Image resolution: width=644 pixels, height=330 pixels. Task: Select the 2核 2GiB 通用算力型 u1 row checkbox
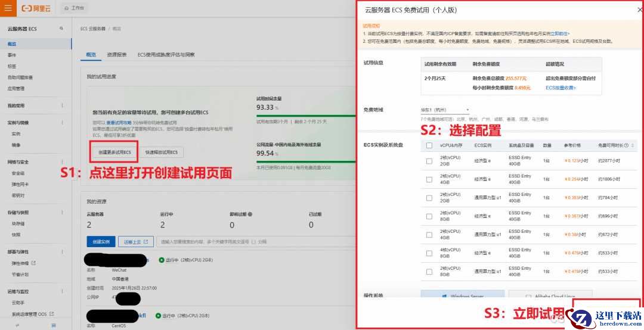click(429, 198)
